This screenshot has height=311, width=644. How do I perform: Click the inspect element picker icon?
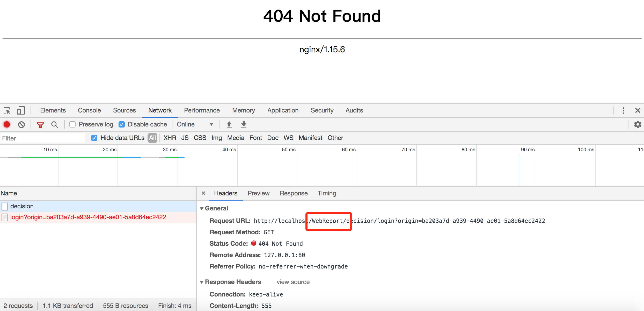coord(7,111)
